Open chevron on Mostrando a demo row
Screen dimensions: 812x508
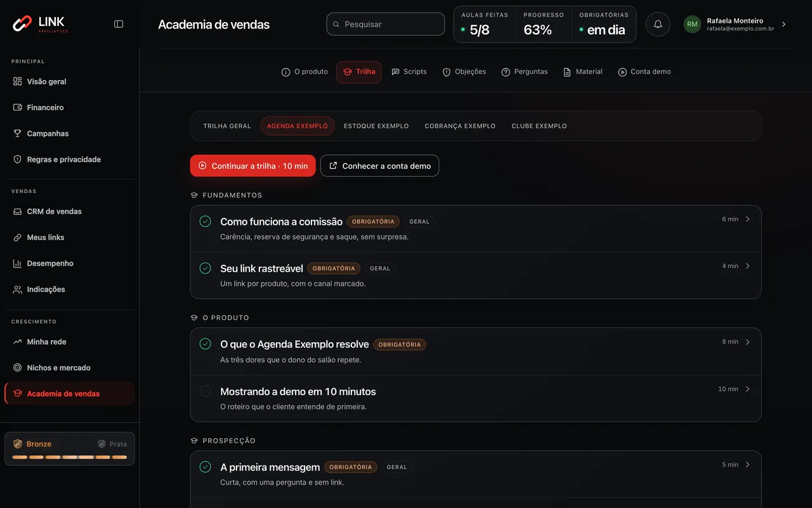pos(747,389)
